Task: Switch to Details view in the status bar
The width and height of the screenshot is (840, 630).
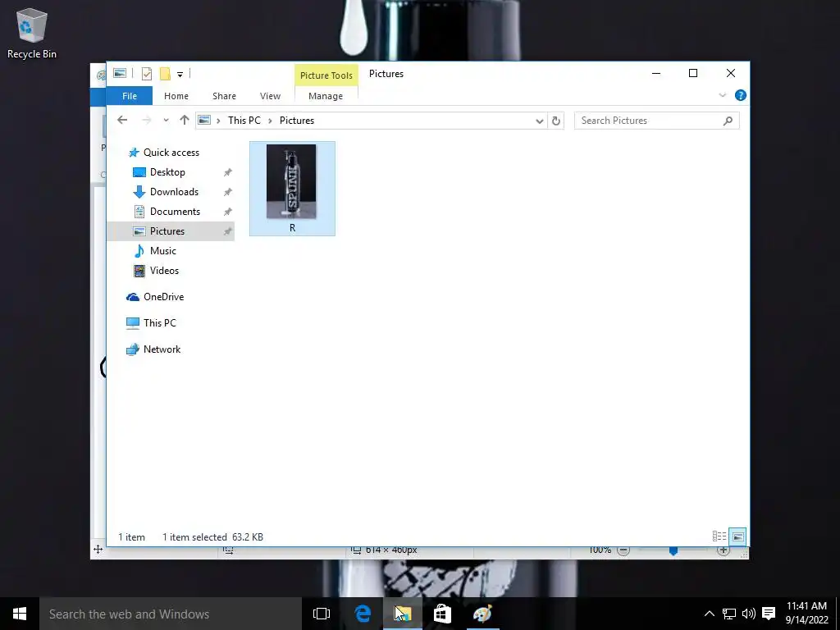Action: point(719,536)
